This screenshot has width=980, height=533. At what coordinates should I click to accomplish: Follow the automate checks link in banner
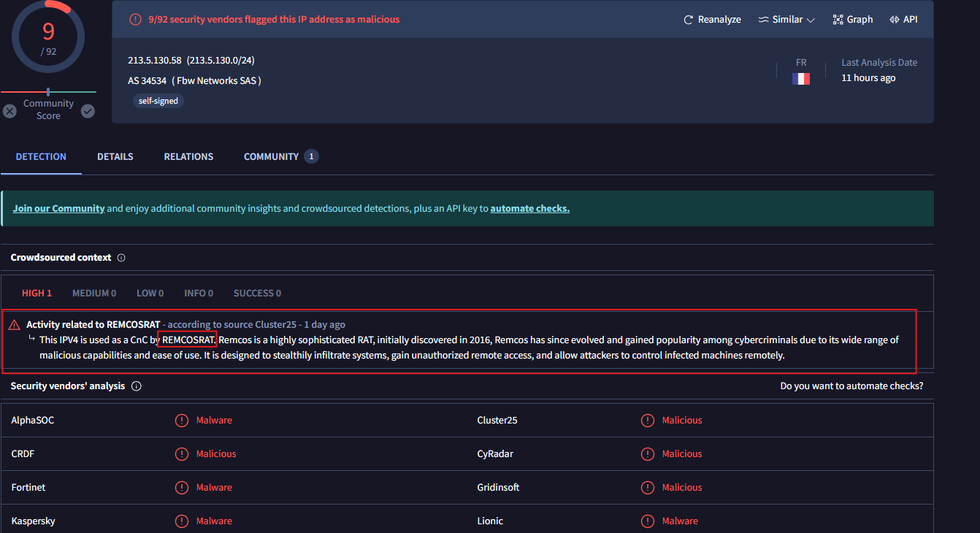point(529,208)
